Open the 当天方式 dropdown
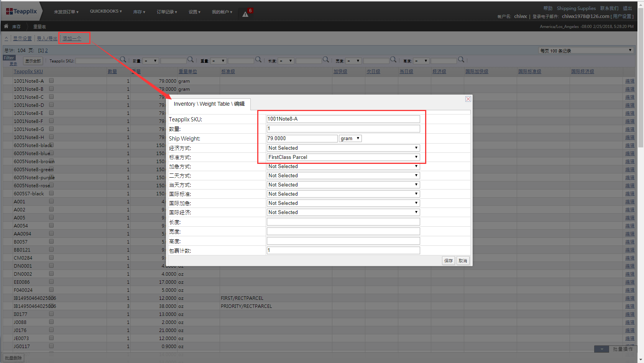Screen dimensions: 644x363 click(x=343, y=185)
